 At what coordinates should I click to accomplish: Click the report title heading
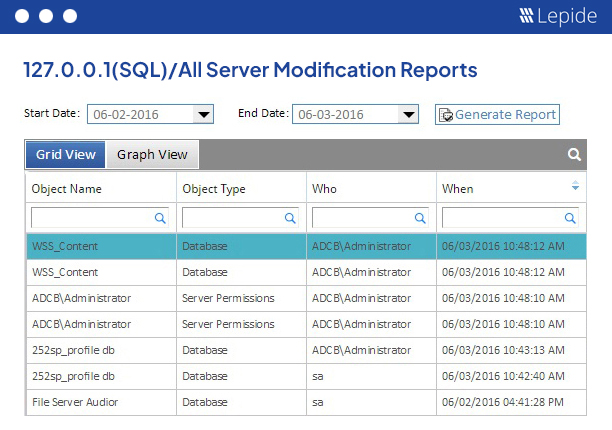[x=250, y=70]
